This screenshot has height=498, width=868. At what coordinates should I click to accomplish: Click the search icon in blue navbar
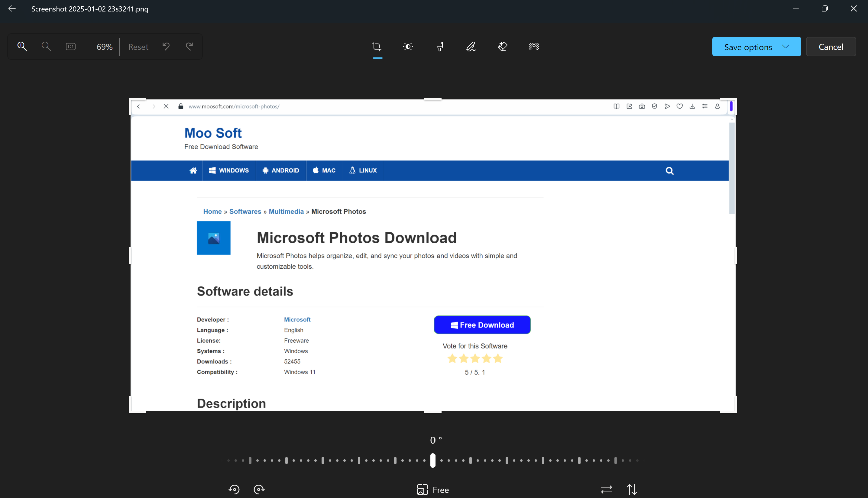coord(670,171)
